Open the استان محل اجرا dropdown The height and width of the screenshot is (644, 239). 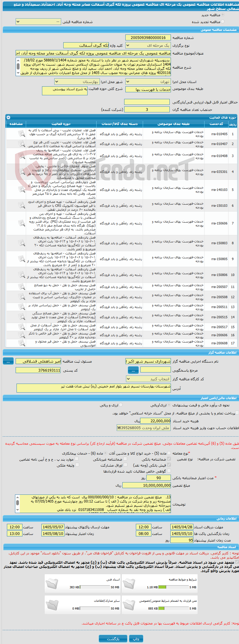(x=148, y=82)
